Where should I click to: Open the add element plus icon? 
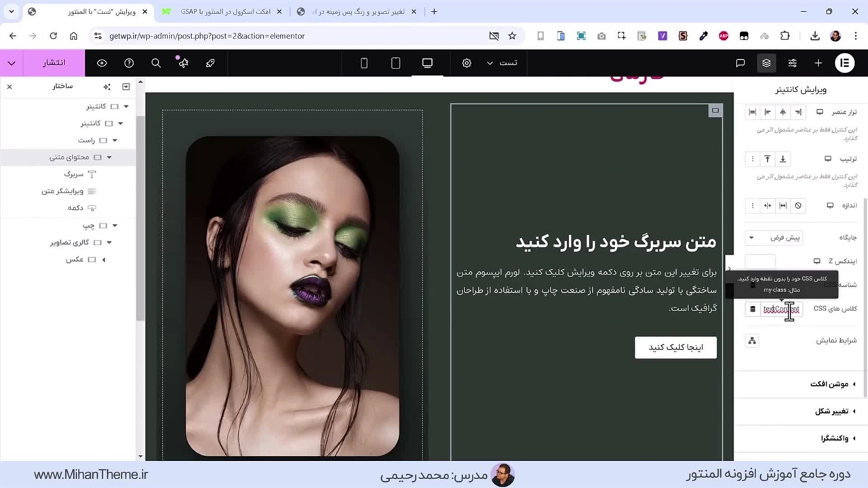point(818,63)
